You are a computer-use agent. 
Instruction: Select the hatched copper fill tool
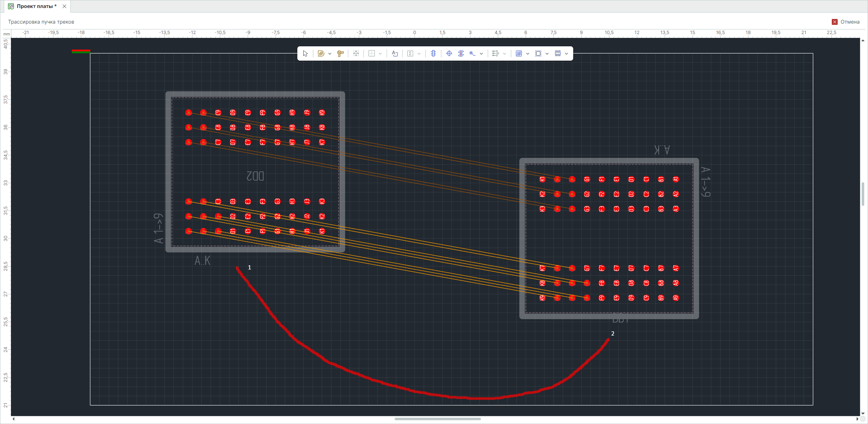click(519, 53)
